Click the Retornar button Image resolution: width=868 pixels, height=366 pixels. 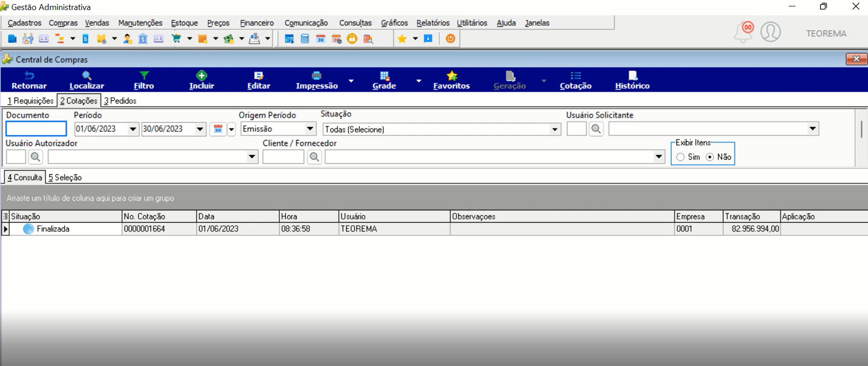(29, 80)
